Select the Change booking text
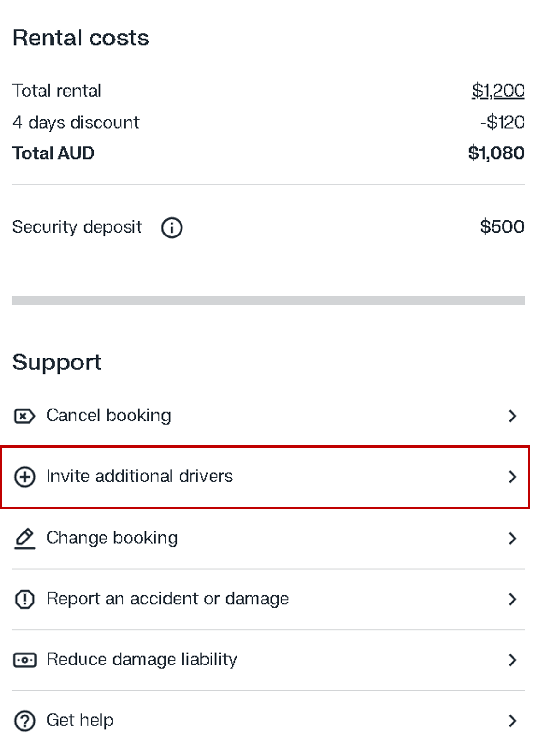The height and width of the screenshot is (756, 544). point(112,538)
